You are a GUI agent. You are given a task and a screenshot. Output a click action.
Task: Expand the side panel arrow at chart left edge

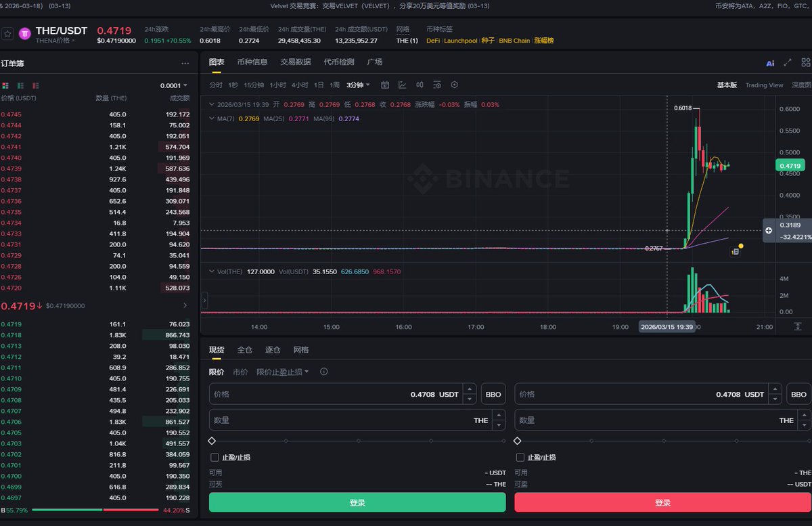(x=204, y=299)
